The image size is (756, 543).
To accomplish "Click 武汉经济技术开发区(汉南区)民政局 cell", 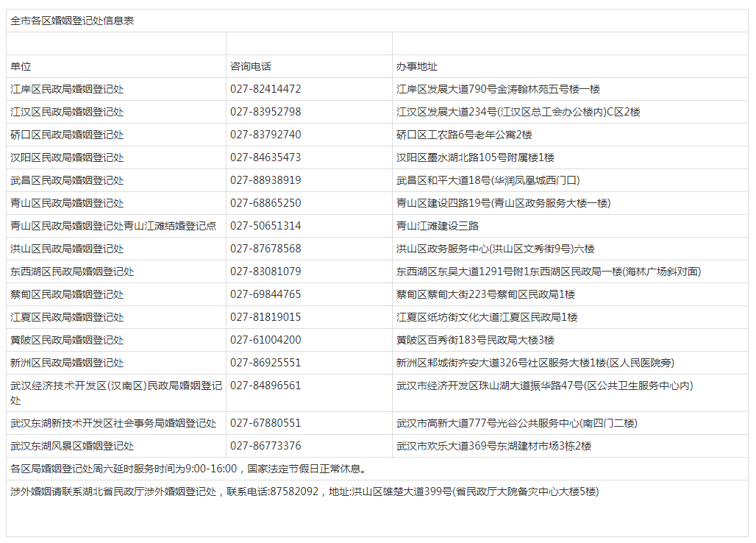I will 116,393.
